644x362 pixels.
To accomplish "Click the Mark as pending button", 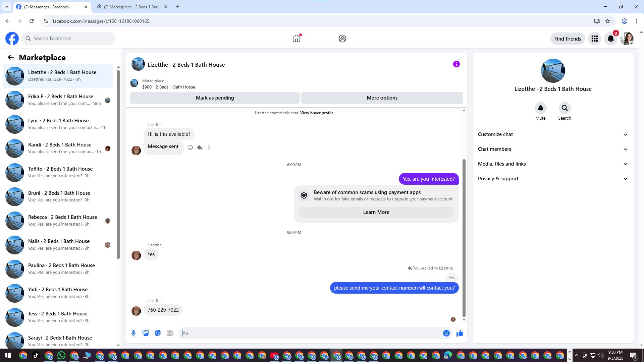I will click(215, 98).
